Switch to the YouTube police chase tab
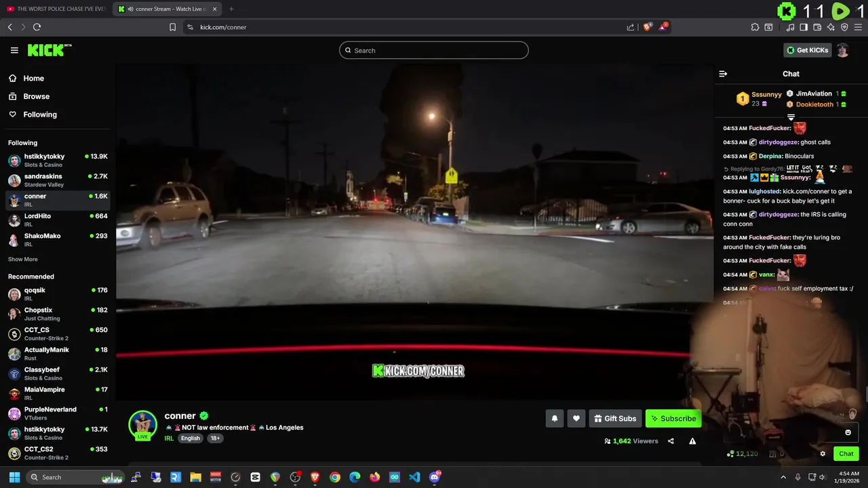The height and width of the screenshot is (488, 868). point(56,9)
